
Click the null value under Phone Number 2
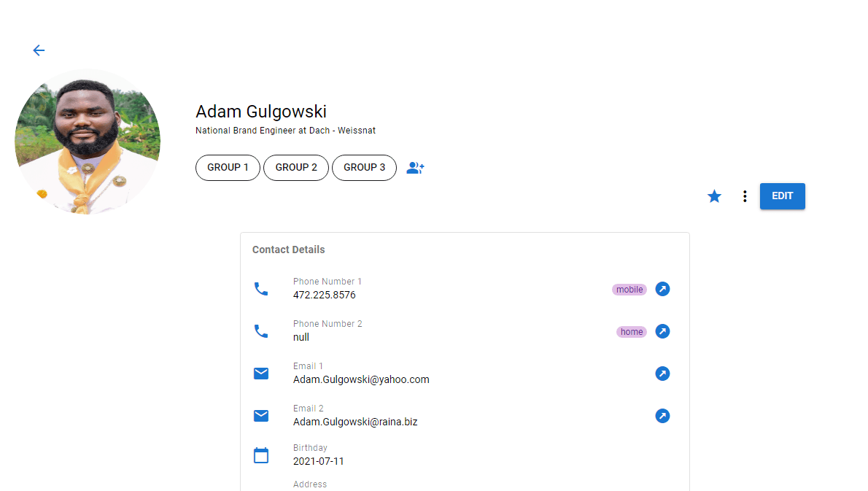tap(301, 337)
